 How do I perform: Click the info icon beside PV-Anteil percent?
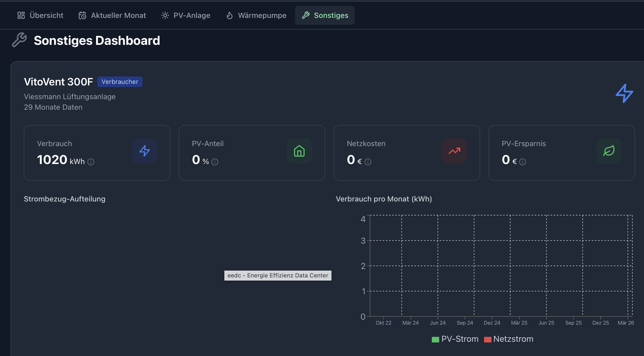(x=215, y=162)
